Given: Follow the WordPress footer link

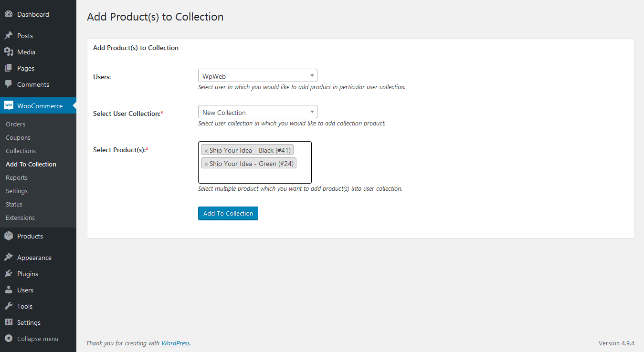Looking at the screenshot, I should [x=175, y=343].
